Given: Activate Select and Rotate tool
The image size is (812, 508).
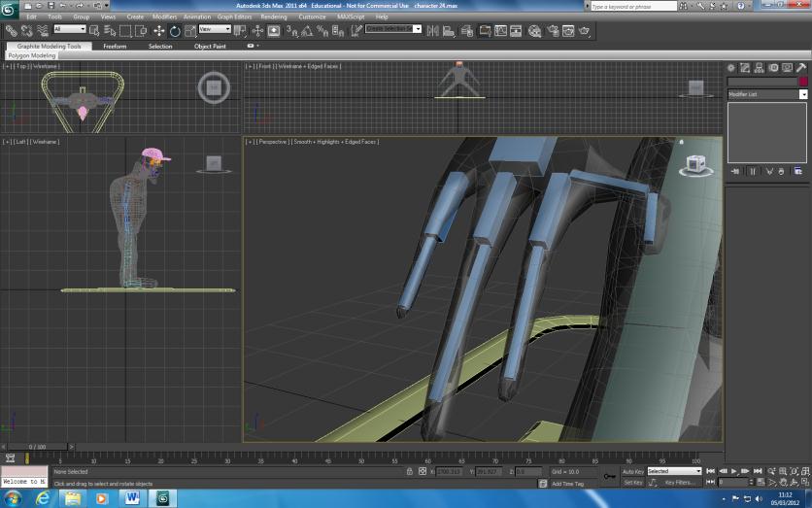Looking at the screenshot, I should tap(175, 31).
